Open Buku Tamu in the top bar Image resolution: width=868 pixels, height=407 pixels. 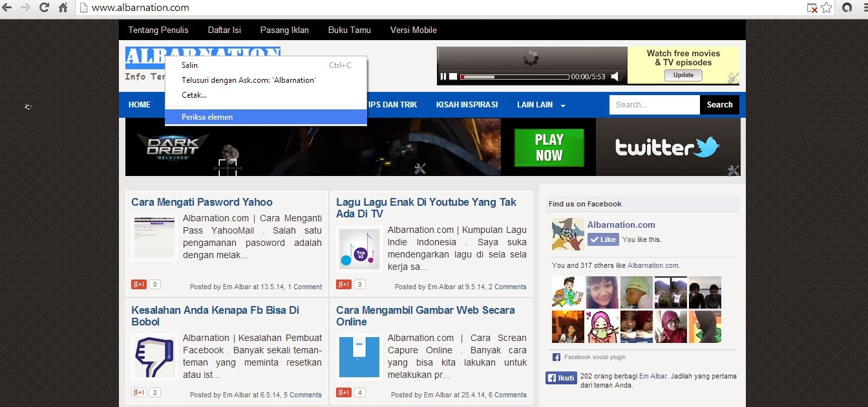point(349,30)
